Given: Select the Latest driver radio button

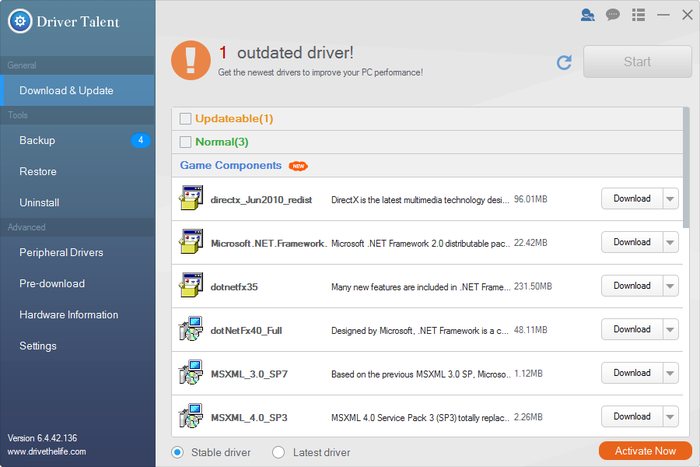Looking at the screenshot, I should [279, 452].
